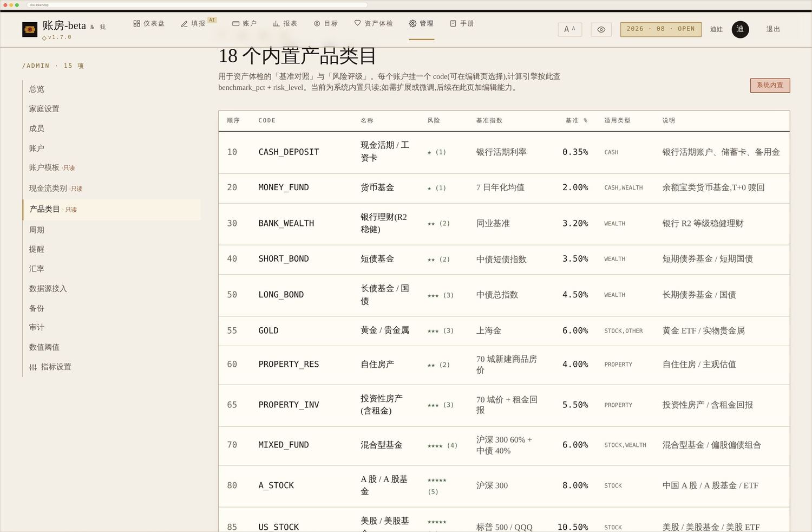The height and width of the screenshot is (532, 812).
Task: Open sidebar item 账户
Action: (37, 148)
